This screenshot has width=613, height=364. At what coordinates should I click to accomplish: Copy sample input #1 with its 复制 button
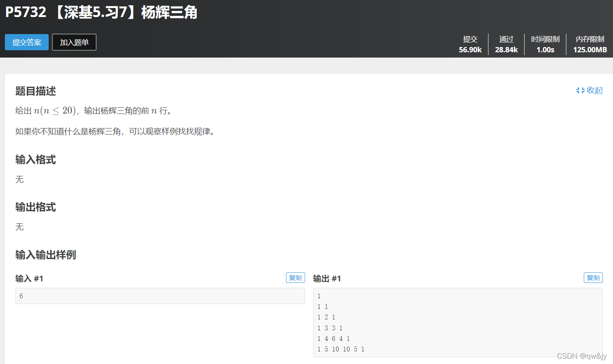pyautogui.click(x=295, y=278)
